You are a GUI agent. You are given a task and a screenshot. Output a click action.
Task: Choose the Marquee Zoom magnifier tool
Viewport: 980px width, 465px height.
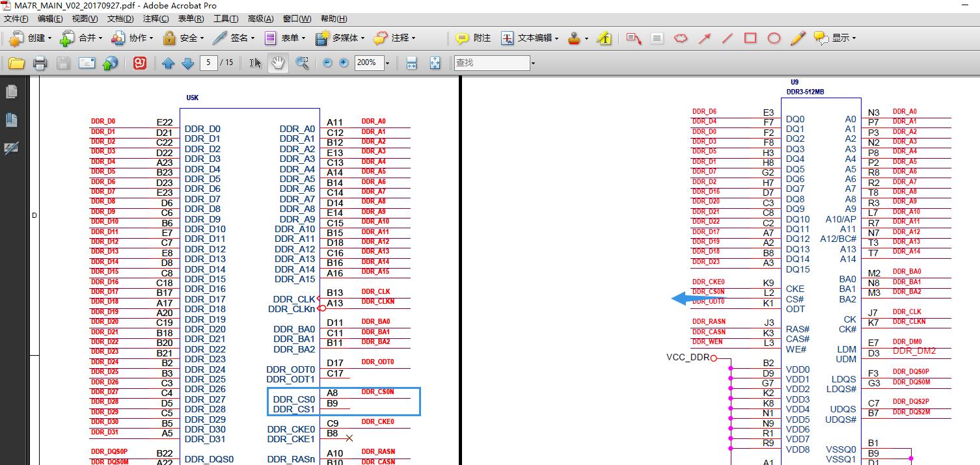tap(302, 63)
